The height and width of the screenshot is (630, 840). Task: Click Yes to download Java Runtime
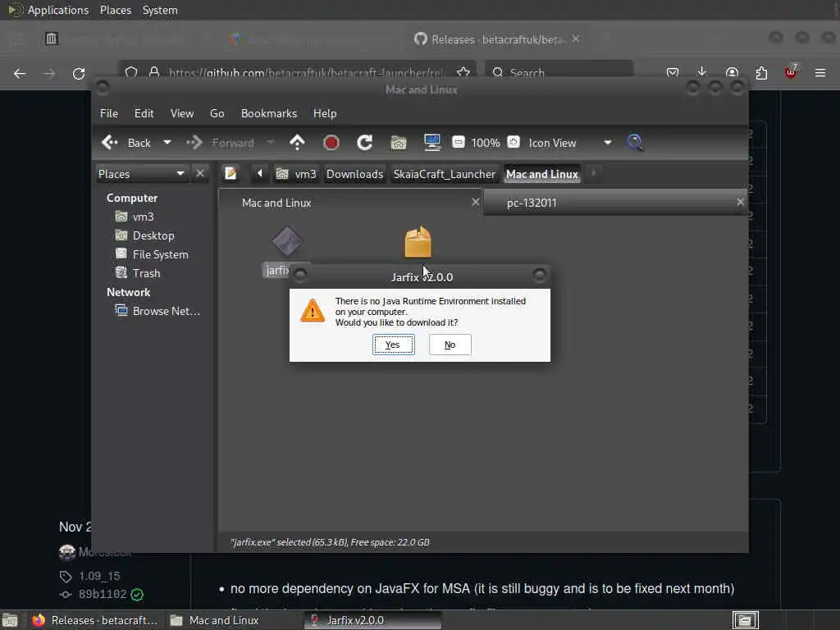393,345
